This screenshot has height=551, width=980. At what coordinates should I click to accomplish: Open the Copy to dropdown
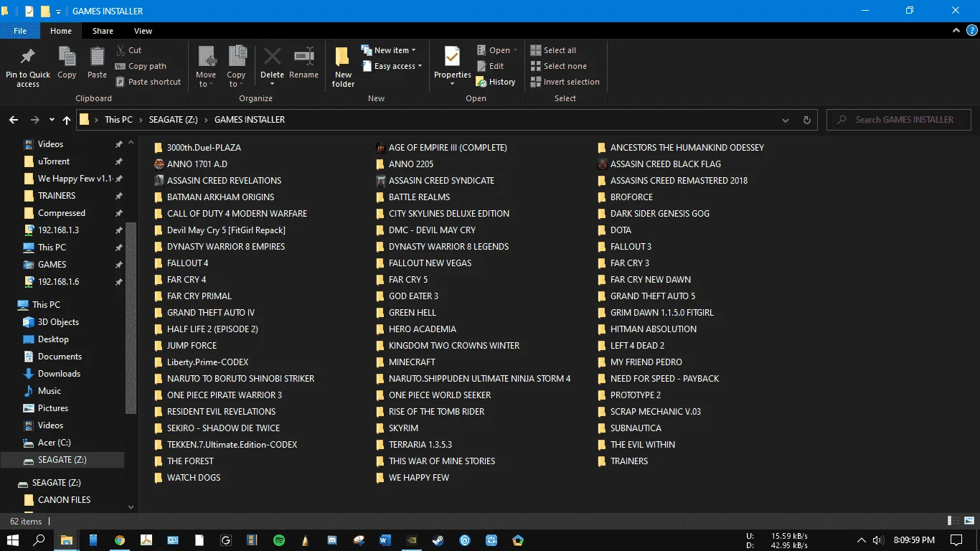(x=236, y=67)
